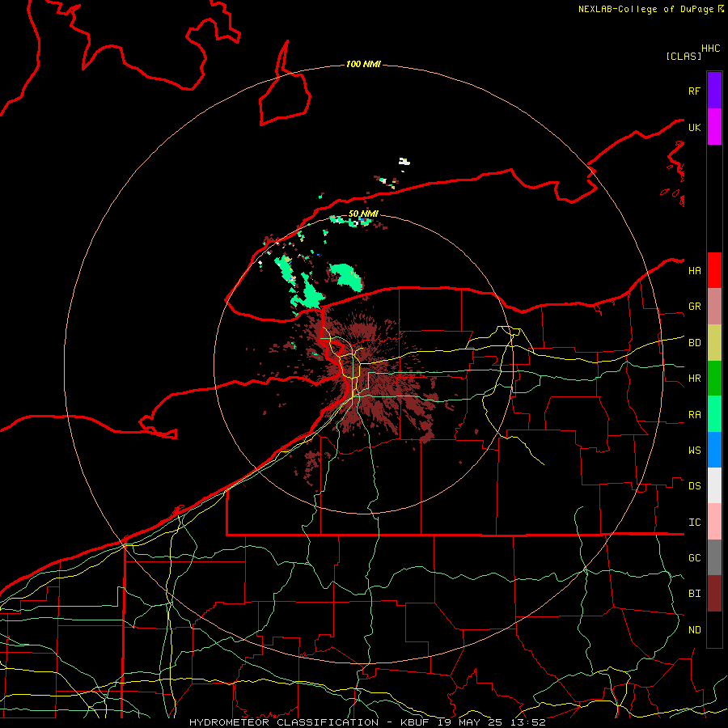
Task: Select the DS white legend swatch
Action: click(x=714, y=485)
